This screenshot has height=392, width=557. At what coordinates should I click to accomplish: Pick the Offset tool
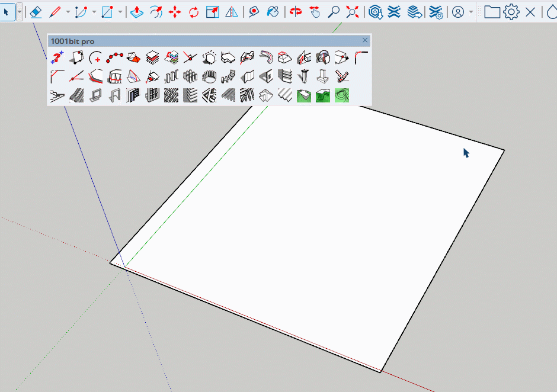156,12
